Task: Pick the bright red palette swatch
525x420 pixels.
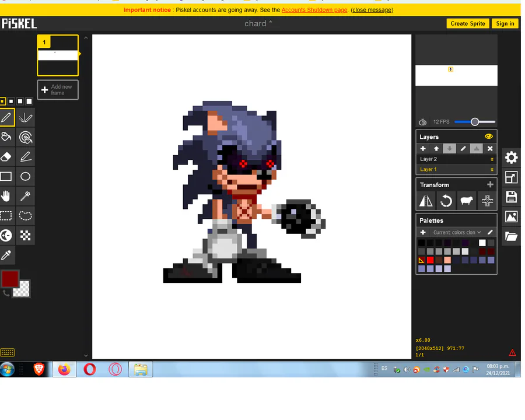Action: [x=430, y=260]
